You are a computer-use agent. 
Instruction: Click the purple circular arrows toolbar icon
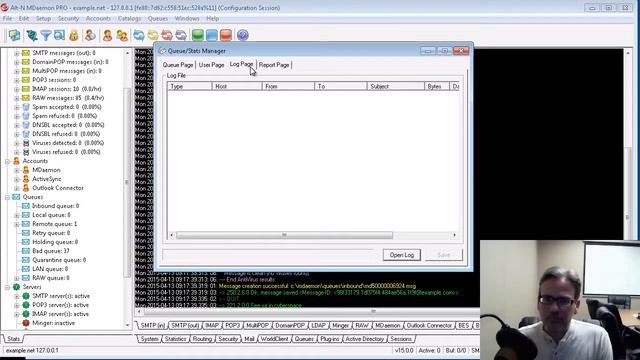[181, 36]
